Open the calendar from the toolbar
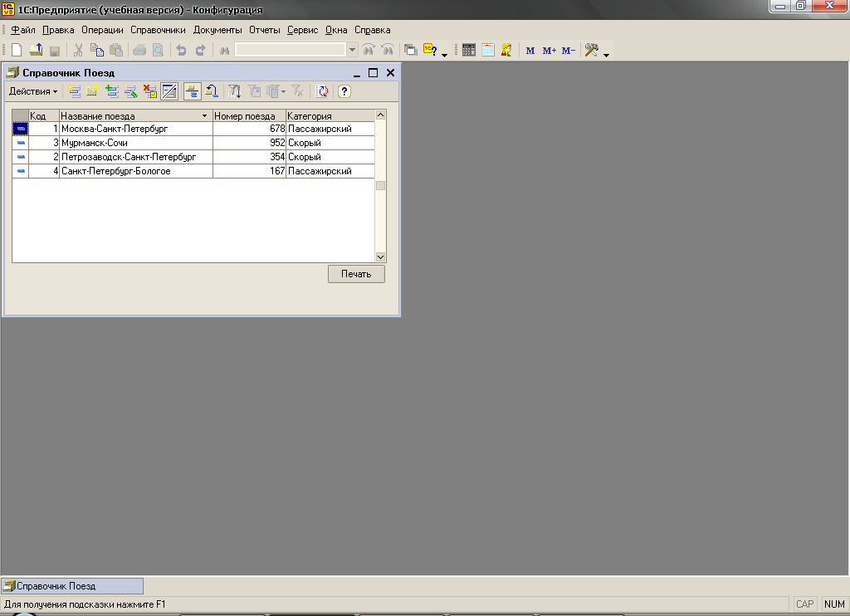Screen dimensions: 850x616 [x=488, y=51]
